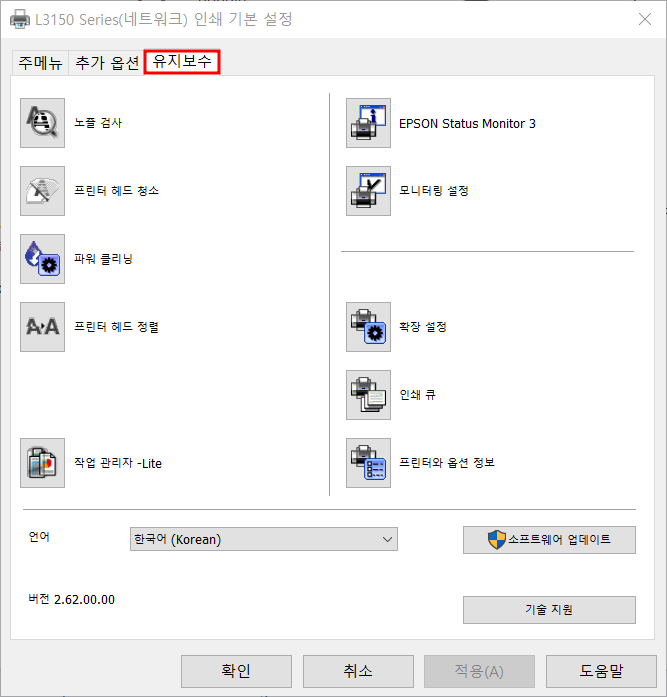Image resolution: width=667 pixels, height=697 pixels.
Task: Open 작업 관리자 -Lite icon
Action: [42, 463]
